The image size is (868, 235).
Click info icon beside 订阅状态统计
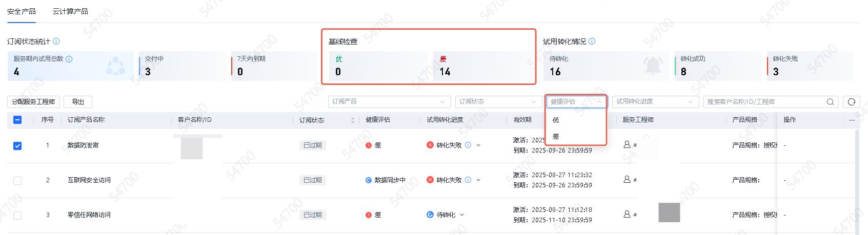pyautogui.click(x=56, y=41)
